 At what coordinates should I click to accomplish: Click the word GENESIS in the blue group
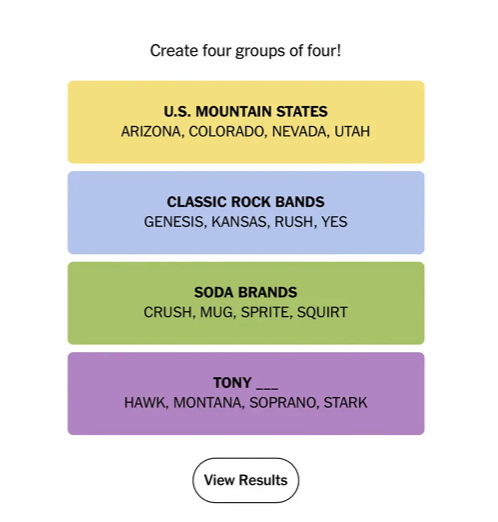(x=175, y=222)
